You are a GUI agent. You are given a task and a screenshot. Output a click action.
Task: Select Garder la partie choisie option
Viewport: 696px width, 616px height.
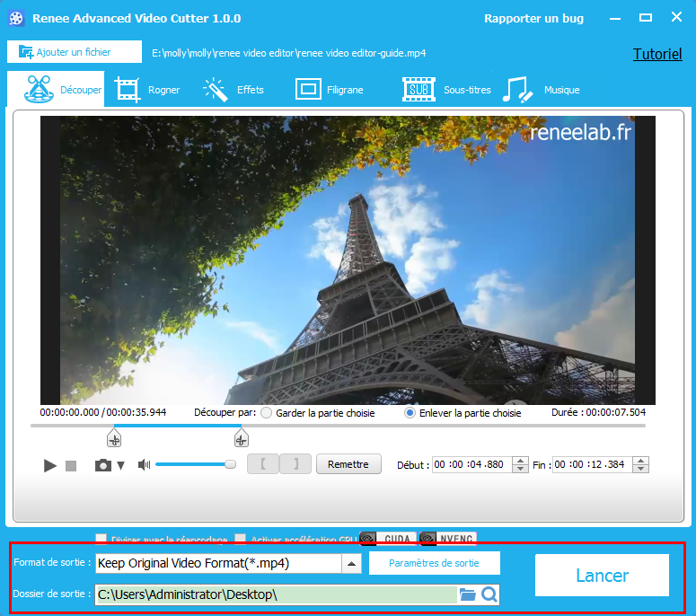click(x=267, y=413)
